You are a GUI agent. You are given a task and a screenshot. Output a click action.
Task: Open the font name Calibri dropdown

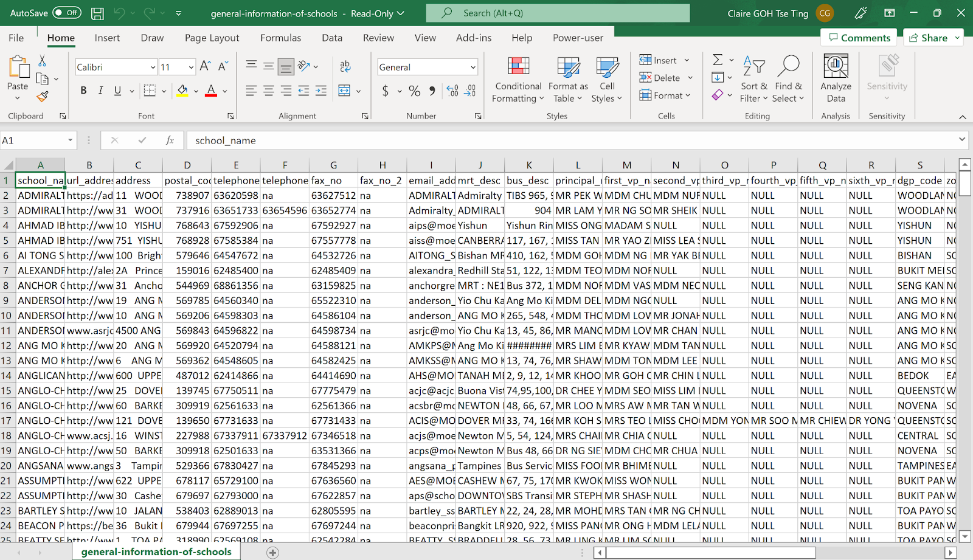(x=153, y=67)
